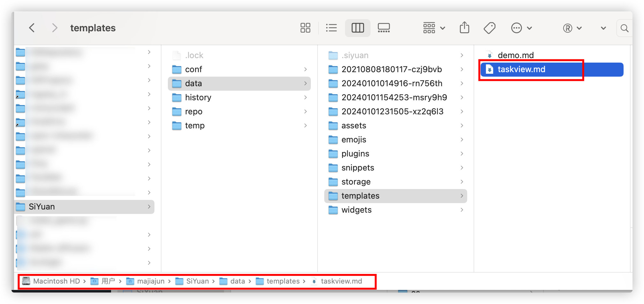Click SiYuan in the path bar
The width and height of the screenshot is (644, 304).
[192, 281]
